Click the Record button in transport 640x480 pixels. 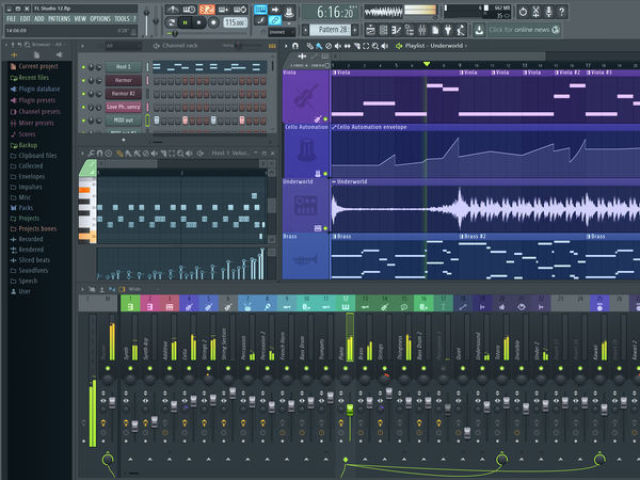pyautogui.click(x=213, y=23)
